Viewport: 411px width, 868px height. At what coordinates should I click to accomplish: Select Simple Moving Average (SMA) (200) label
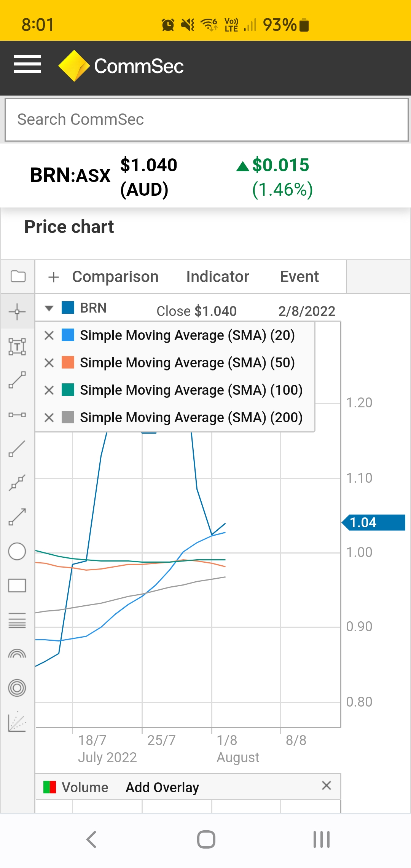pyautogui.click(x=191, y=418)
